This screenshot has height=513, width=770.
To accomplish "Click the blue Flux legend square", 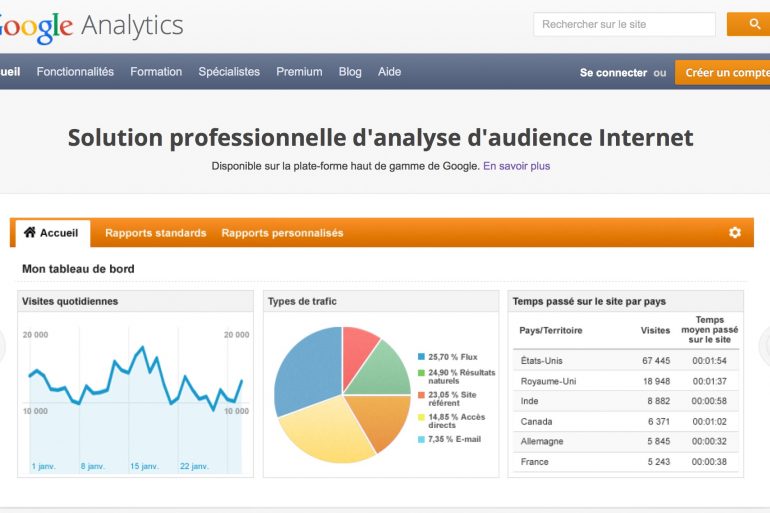I will (421, 356).
